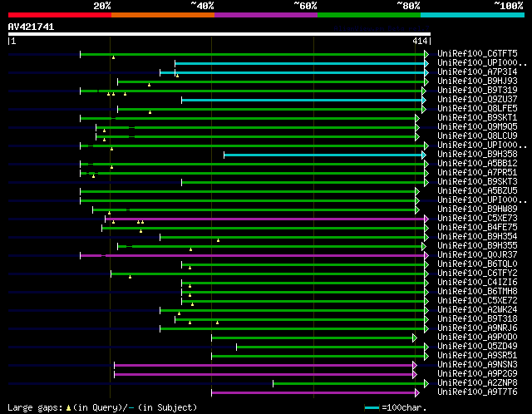Select the UniRef100_A2WK24 label
532x414 pixels.
click(x=477, y=310)
